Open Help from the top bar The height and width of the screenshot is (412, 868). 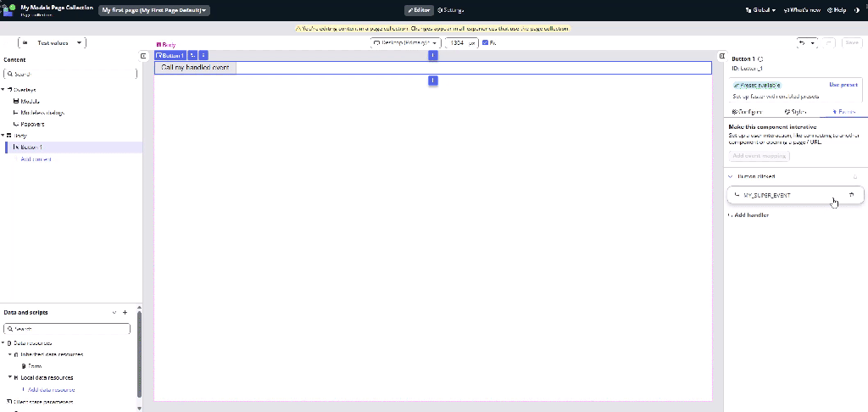tap(836, 10)
